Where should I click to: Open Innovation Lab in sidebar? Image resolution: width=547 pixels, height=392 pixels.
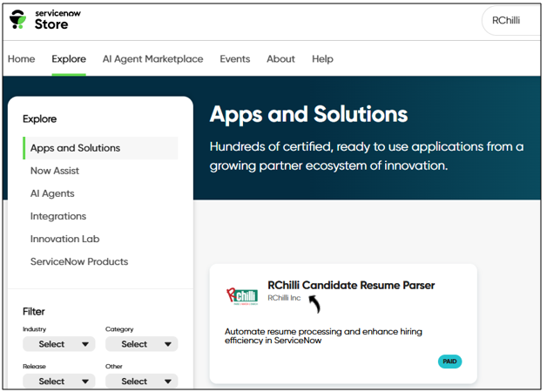coord(64,239)
